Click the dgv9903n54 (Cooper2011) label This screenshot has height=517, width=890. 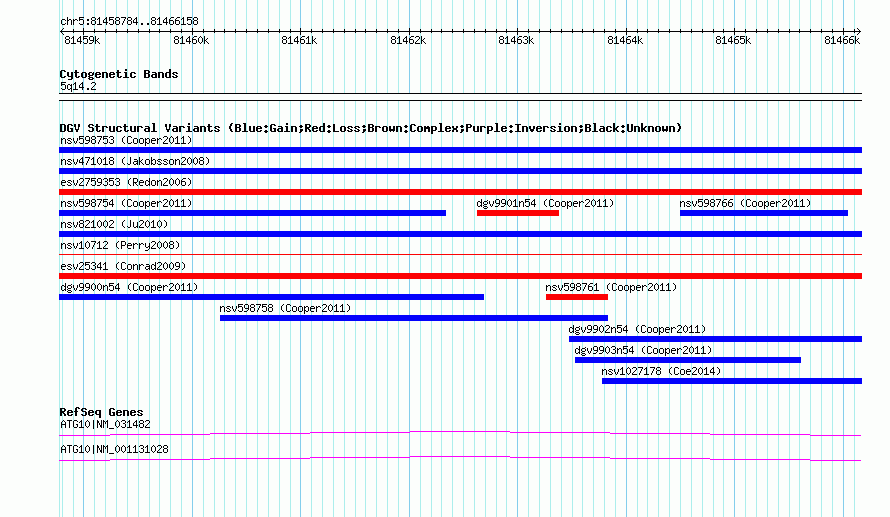pyautogui.click(x=643, y=350)
